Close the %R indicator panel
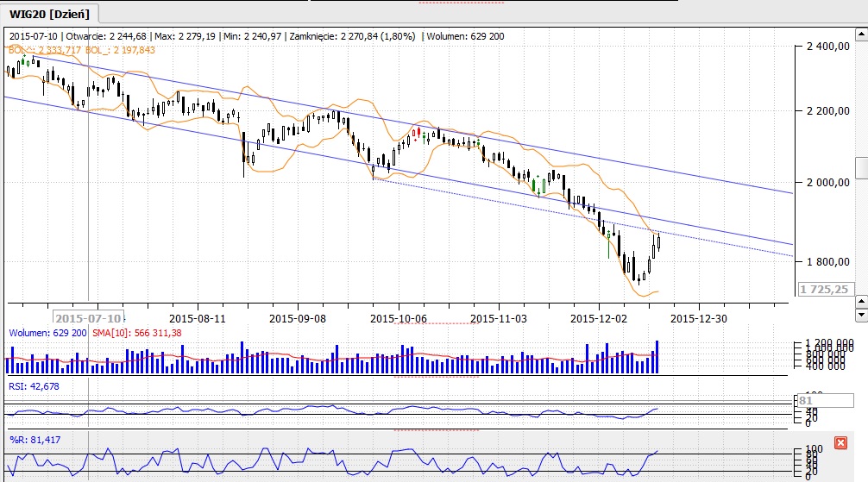 click(840, 442)
